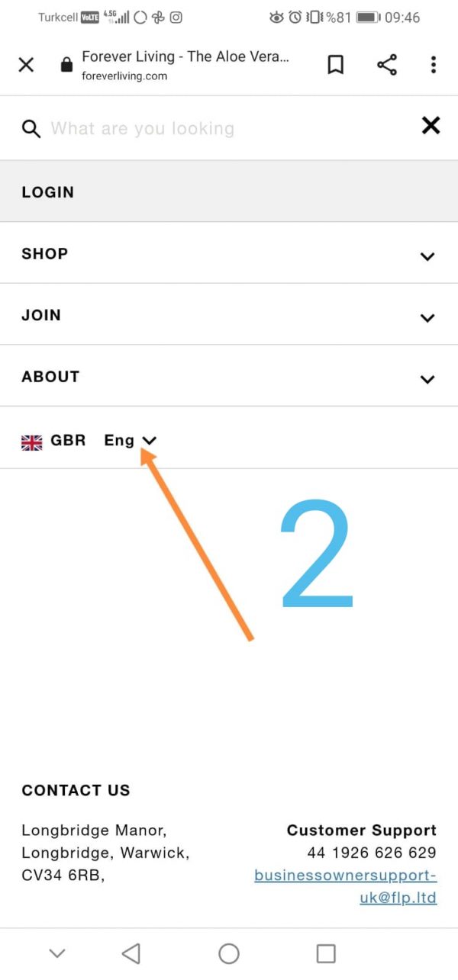Close the search menu with X
The width and height of the screenshot is (458, 980).
point(431,126)
